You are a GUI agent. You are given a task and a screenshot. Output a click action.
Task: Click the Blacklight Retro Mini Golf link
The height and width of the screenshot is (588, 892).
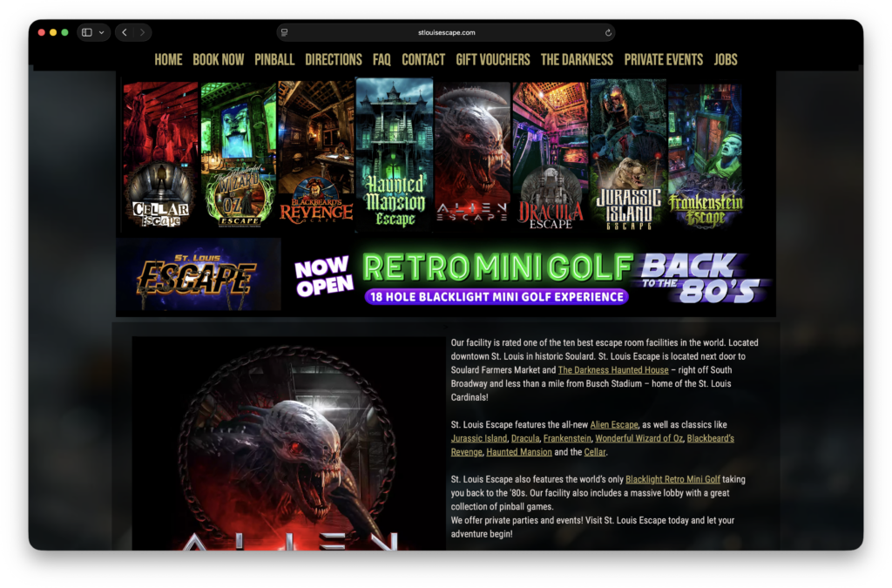click(672, 479)
